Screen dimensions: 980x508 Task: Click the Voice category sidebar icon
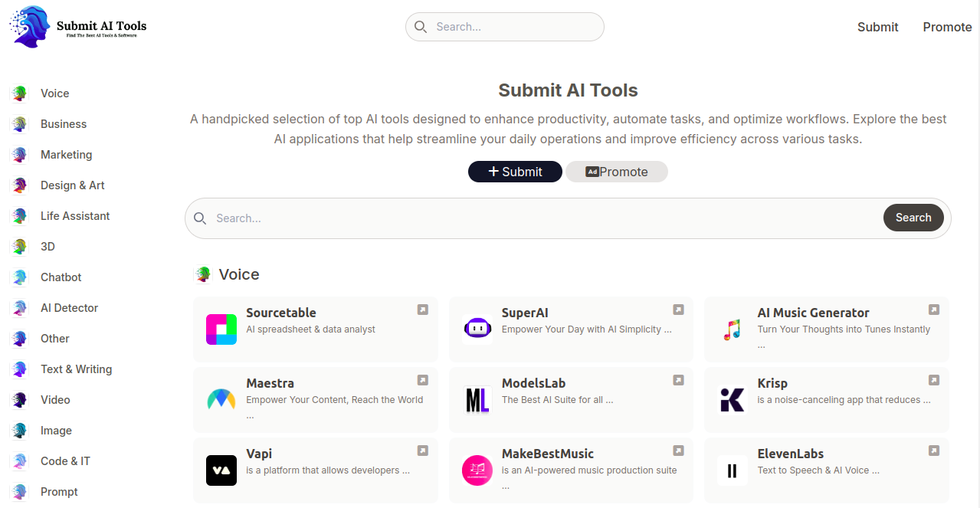pyautogui.click(x=18, y=93)
